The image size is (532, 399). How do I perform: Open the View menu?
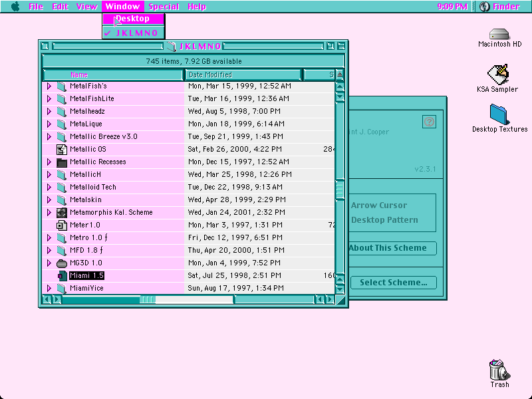tap(87, 7)
